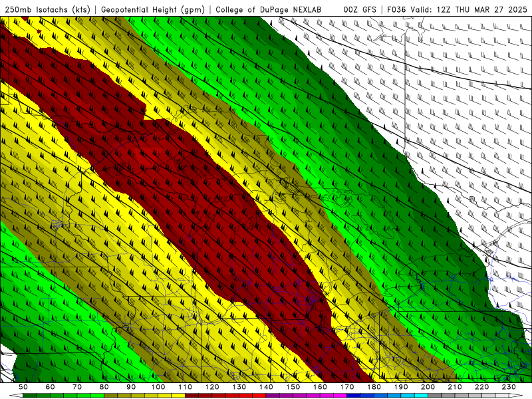The image size is (532, 399).
Task: Click the '00Z GFS' model run label
Action: (x=360, y=9)
